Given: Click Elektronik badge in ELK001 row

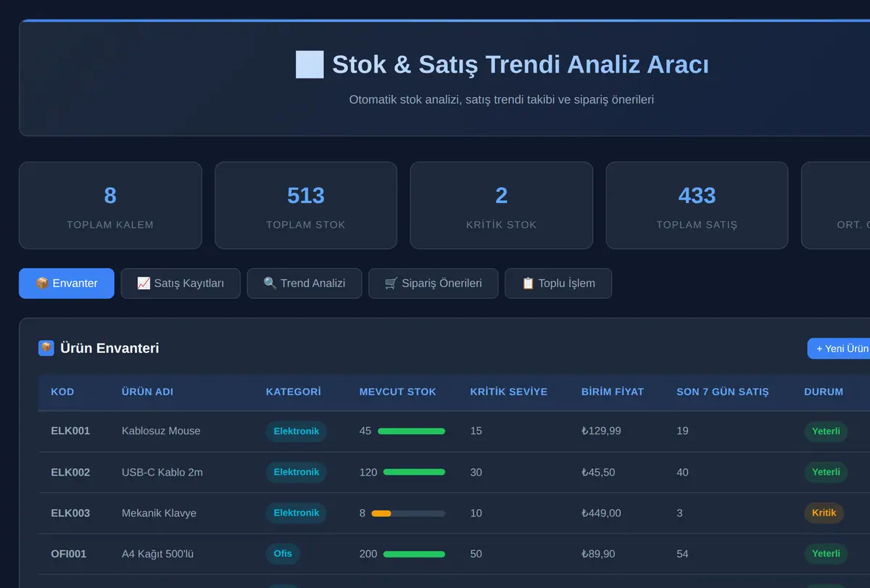Looking at the screenshot, I should [x=297, y=431].
